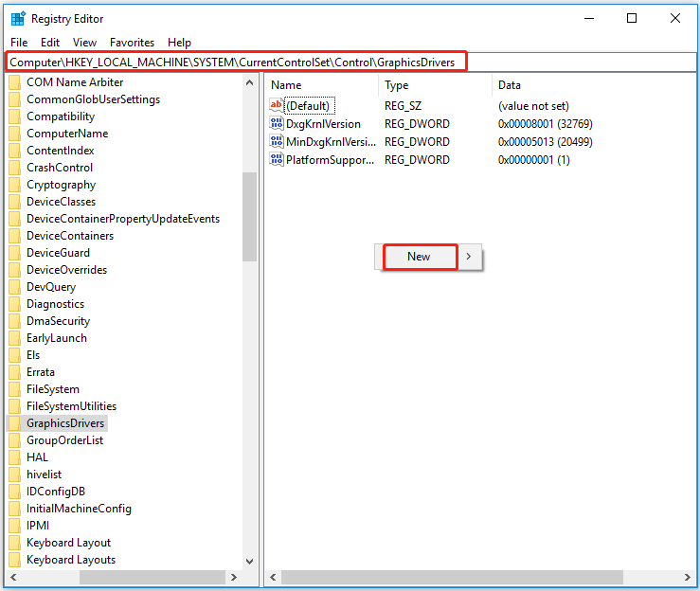Select the InitialMachineConfig key
700x591 pixels.
[x=79, y=509]
